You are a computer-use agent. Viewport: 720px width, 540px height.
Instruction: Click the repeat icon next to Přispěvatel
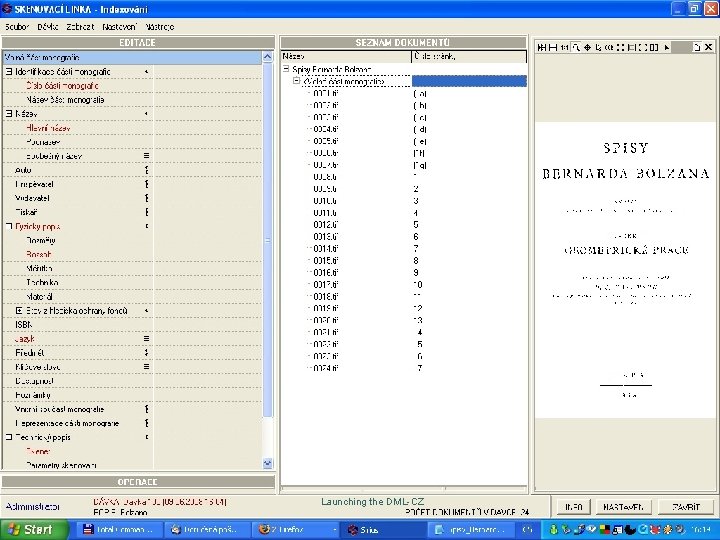coord(146,184)
